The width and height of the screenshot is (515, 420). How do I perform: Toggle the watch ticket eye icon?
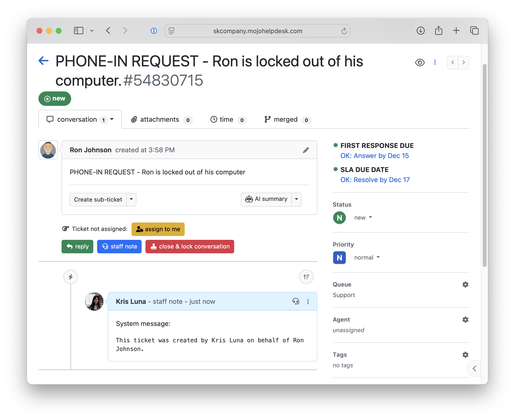[x=420, y=62]
